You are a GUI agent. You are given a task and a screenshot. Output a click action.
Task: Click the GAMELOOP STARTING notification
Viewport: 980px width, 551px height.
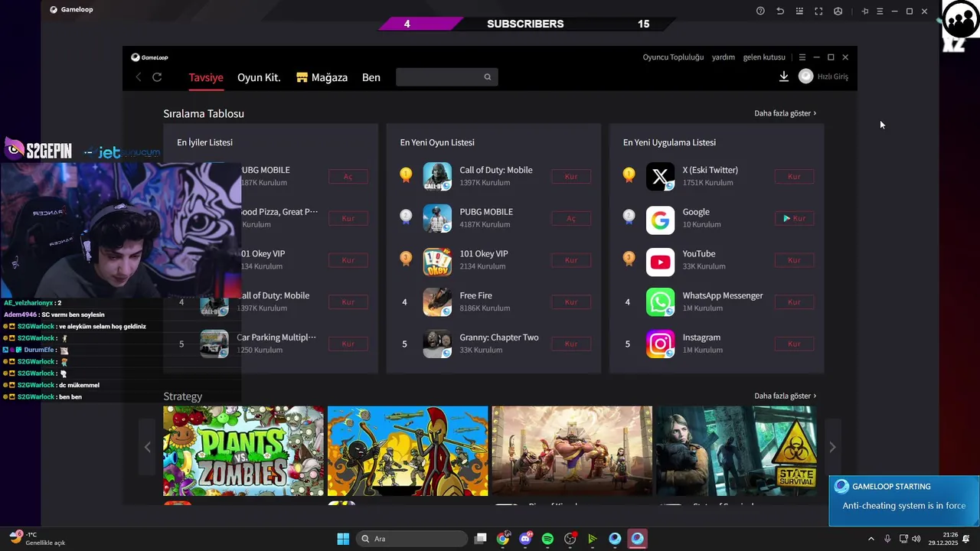[x=903, y=501]
